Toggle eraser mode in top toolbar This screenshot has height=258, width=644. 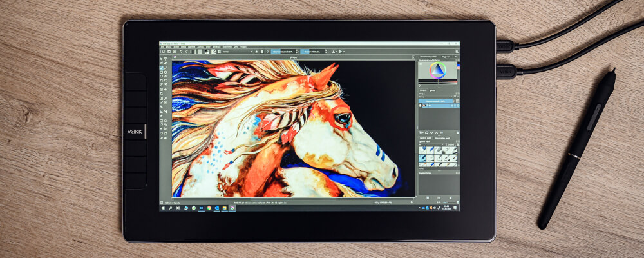click(x=256, y=52)
